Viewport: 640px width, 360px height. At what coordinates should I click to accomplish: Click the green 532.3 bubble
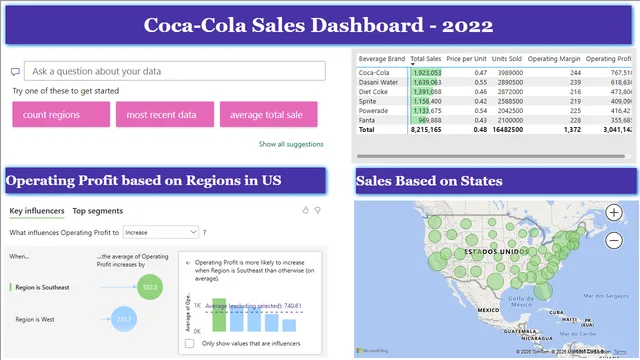(x=150, y=287)
